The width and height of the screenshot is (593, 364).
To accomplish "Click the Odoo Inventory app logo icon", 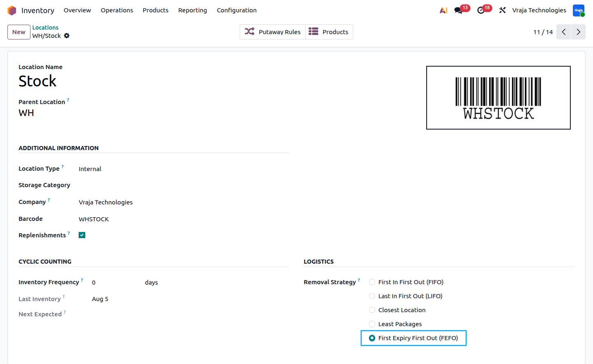I will 12,10.
